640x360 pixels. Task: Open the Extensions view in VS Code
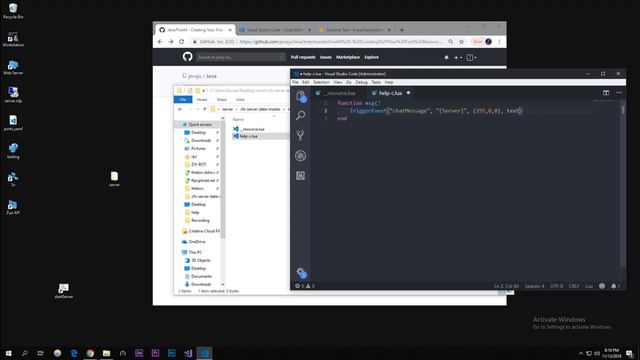301,176
